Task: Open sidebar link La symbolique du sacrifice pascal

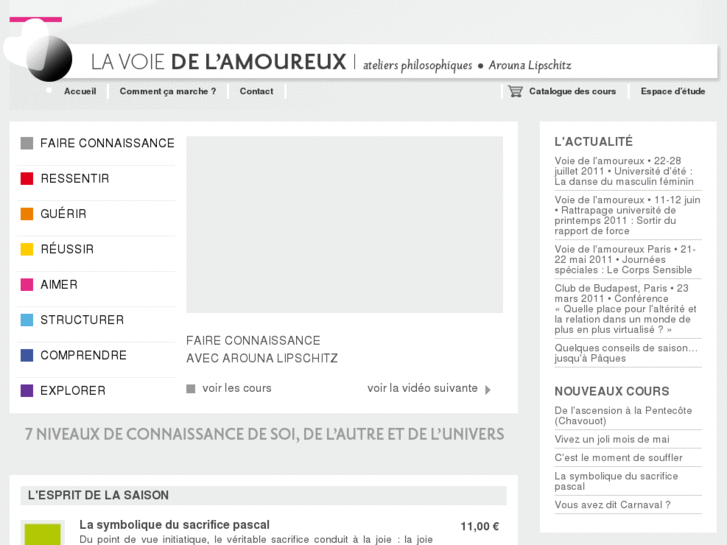Action: (x=616, y=481)
